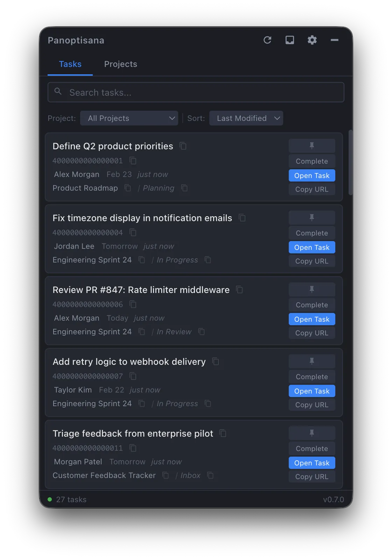
Task: Click the green status dot near 27 tasks
Action: click(50, 499)
